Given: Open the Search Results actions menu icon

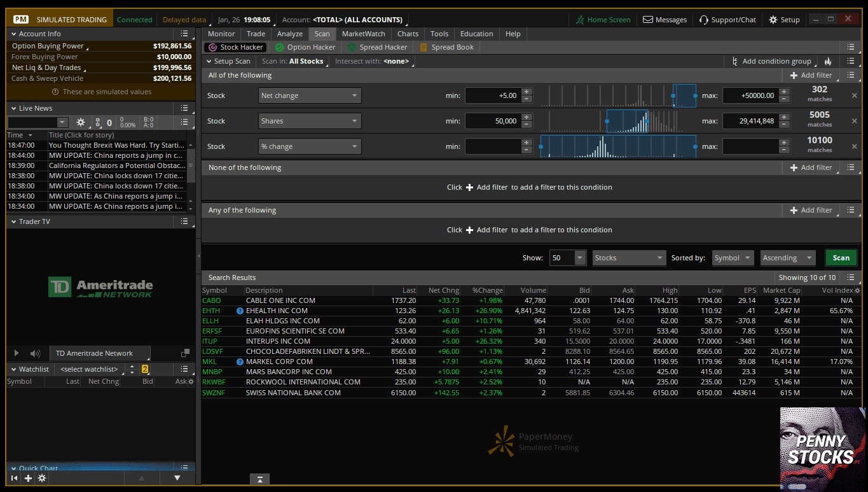Looking at the screenshot, I should 851,278.
